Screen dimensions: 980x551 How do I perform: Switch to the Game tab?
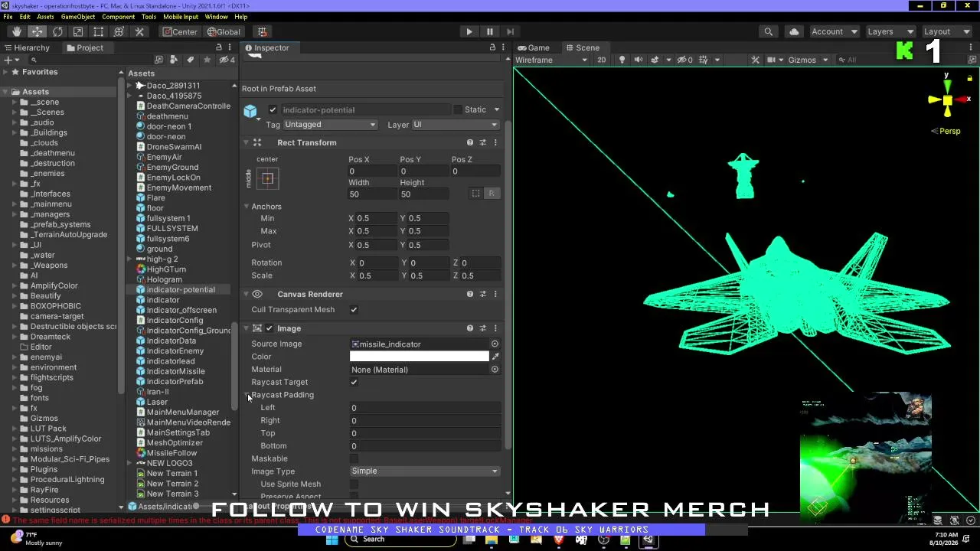(x=533, y=47)
